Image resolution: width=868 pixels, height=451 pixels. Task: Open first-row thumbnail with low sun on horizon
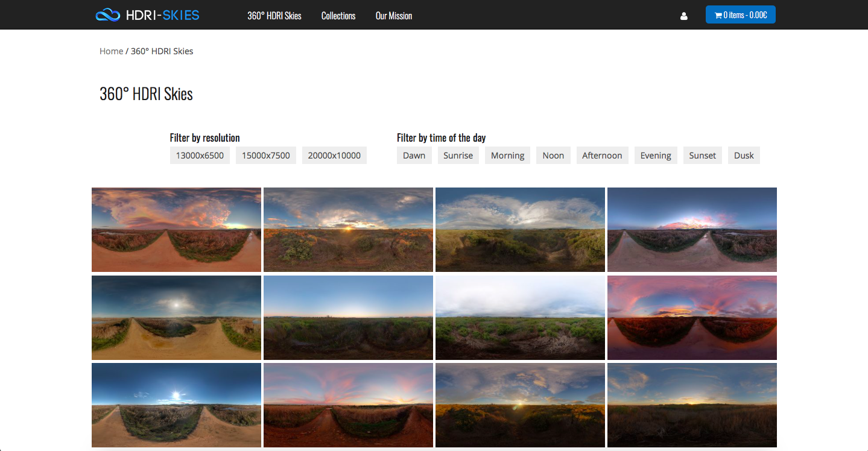point(348,230)
